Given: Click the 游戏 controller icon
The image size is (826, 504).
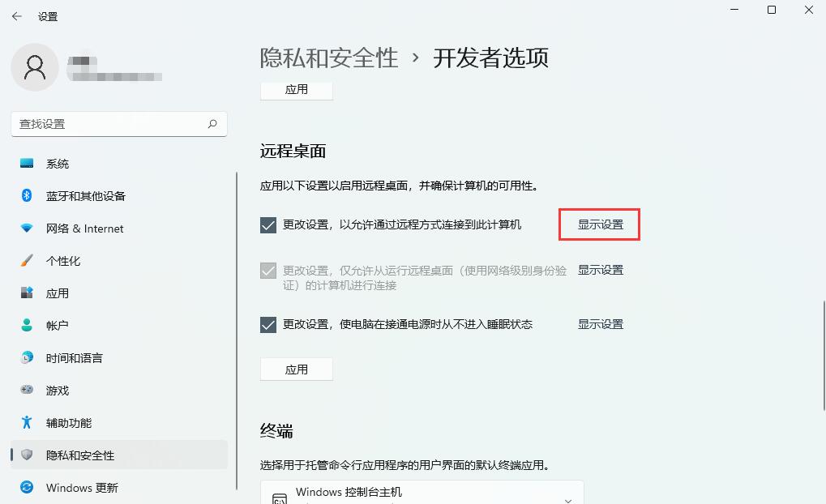Looking at the screenshot, I should (27, 390).
